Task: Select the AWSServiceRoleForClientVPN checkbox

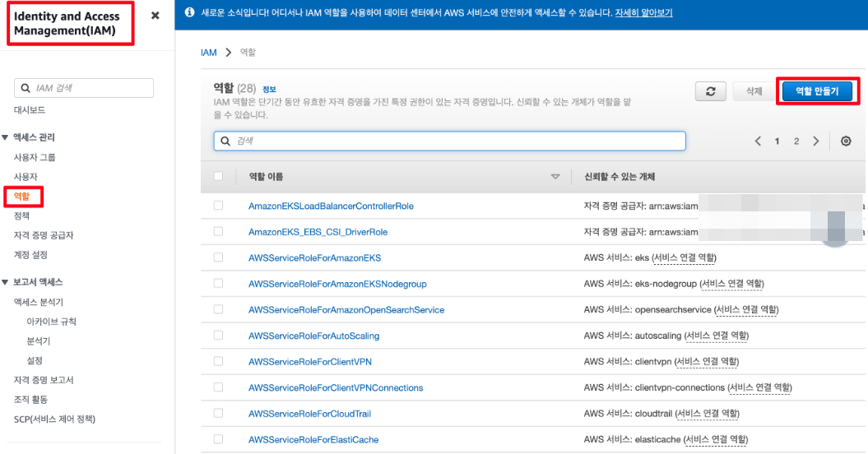Action: [x=218, y=361]
